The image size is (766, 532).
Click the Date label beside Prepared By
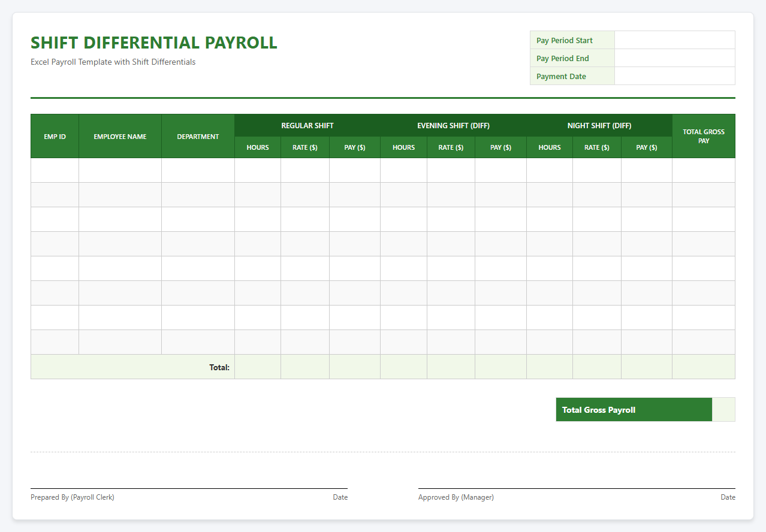coord(340,497)
